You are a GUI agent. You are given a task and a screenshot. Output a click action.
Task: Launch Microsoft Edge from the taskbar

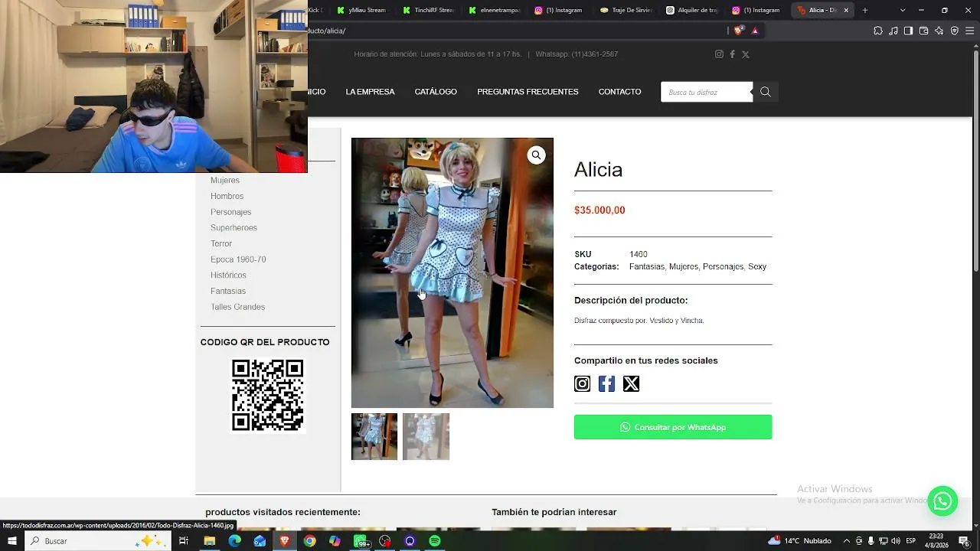[234, 541]
